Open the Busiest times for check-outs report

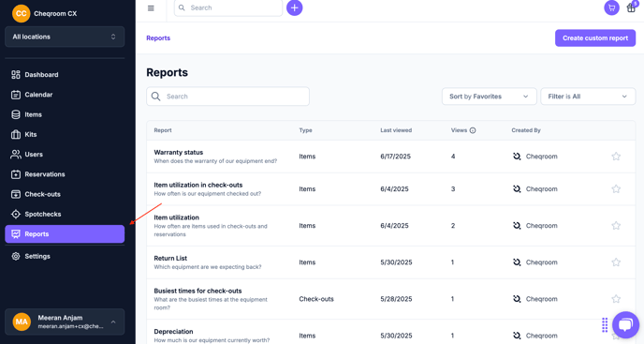coord(198,291)
